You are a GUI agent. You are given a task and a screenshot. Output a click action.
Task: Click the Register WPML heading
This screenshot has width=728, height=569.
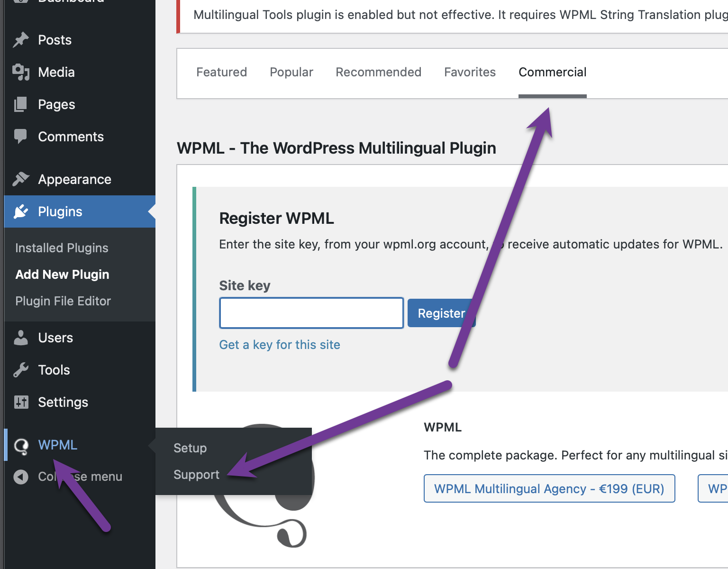point(277,218)
